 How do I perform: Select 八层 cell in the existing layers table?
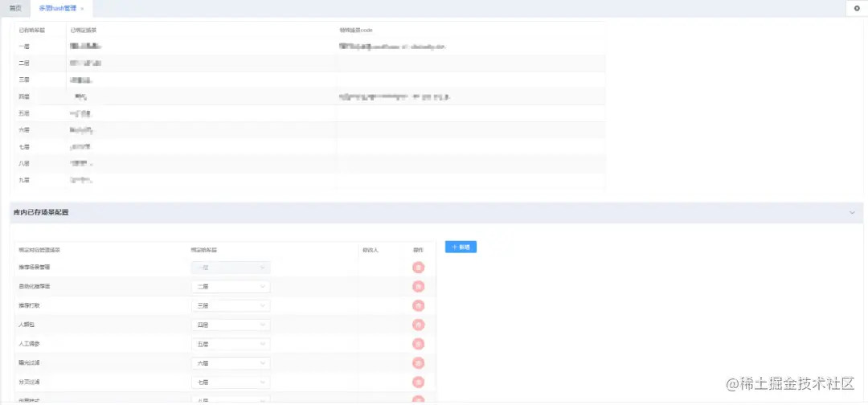point(24,163)
